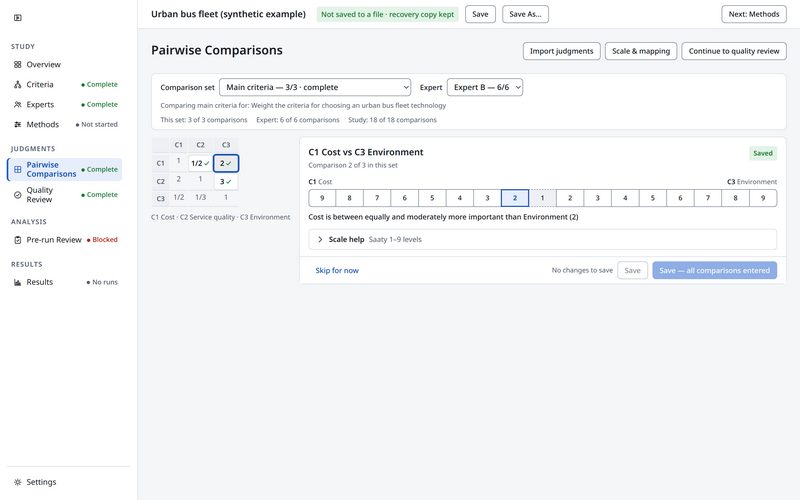Click 'Study: 18 of 18 comparisons' text
Screen dimensions: 800x500
pos(392,120)
